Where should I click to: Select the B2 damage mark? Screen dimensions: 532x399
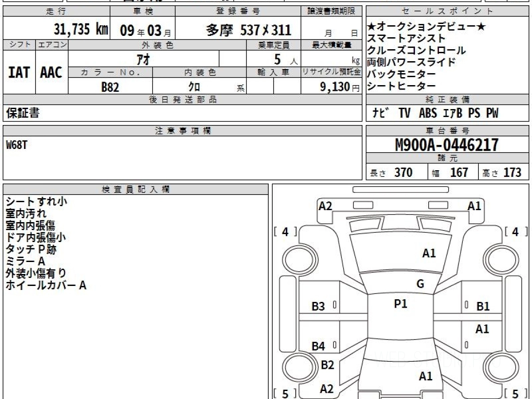327,365
